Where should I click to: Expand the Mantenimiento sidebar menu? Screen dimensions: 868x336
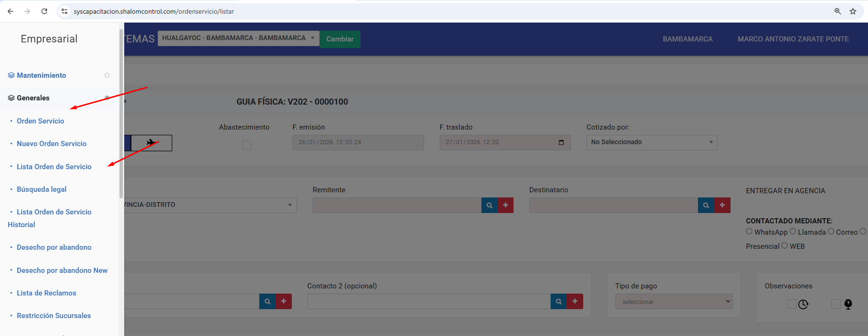(41, 75)
